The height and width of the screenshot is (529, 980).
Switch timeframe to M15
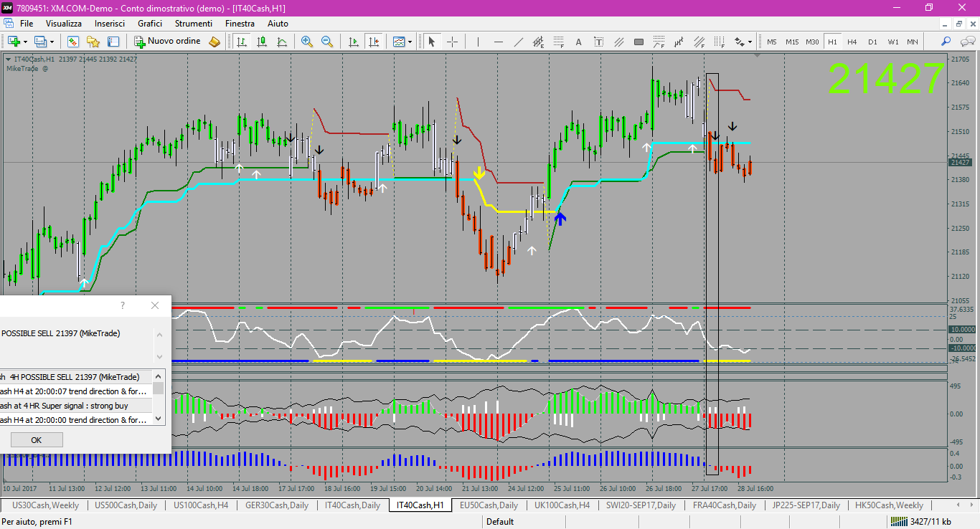tap(792, 42)
